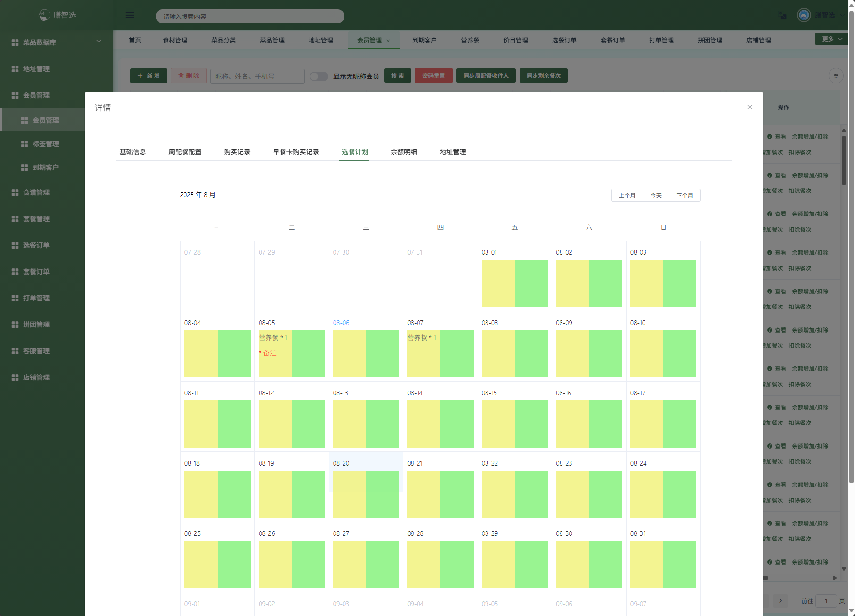Expand the 菜品数据库 sidebar menu
The width and height of the screenshot is (855, 616).
coord(99,42)
